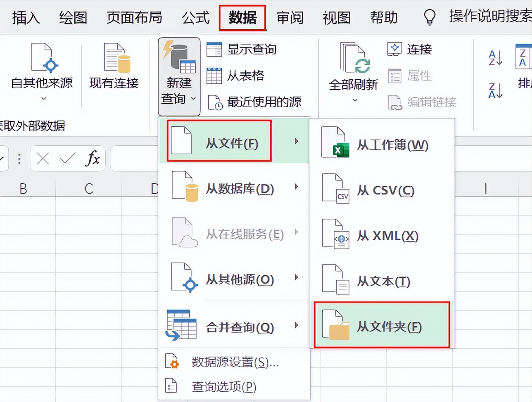This screenshot has height=402, width=532.
Task: Click the 从数据库 file-database icon
Action: [185, 187]
